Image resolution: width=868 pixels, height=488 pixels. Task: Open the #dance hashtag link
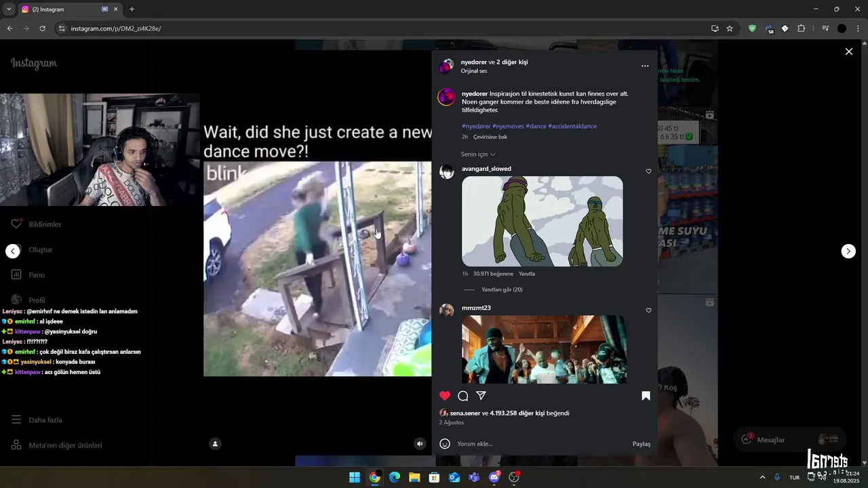(536, 126)
